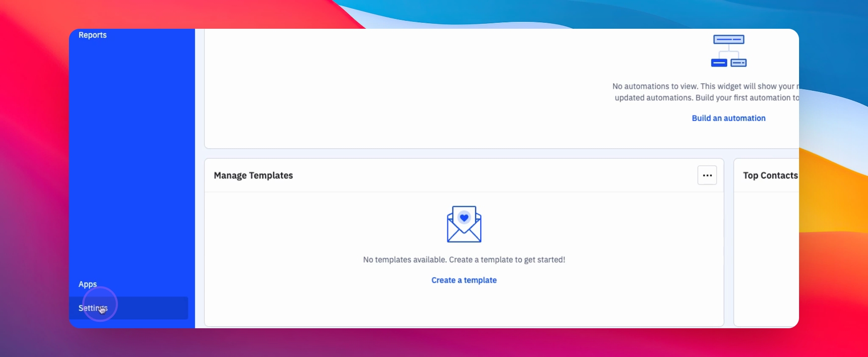The width and height of the screenshot is (868, 357).
Task: Click the envelope with heart icon
Action: (x=464, y=224)
